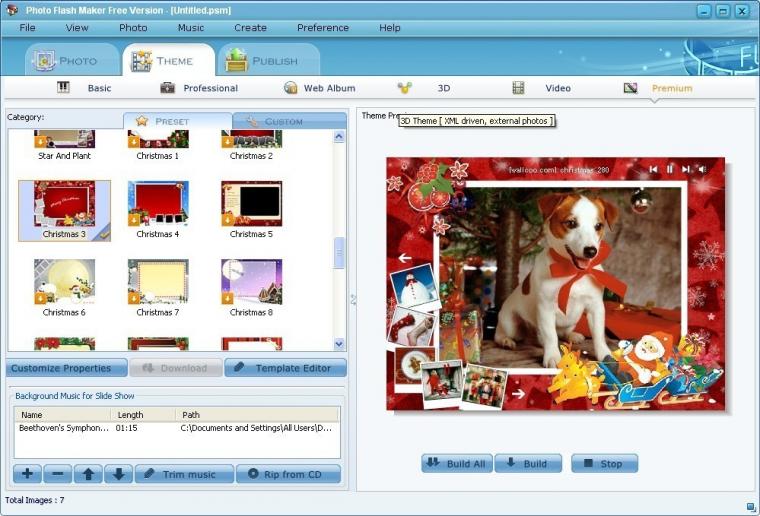The width and height of the screenshot is (760, 516).
Task: Open the Create menu
Action: (x=250, y=28)
